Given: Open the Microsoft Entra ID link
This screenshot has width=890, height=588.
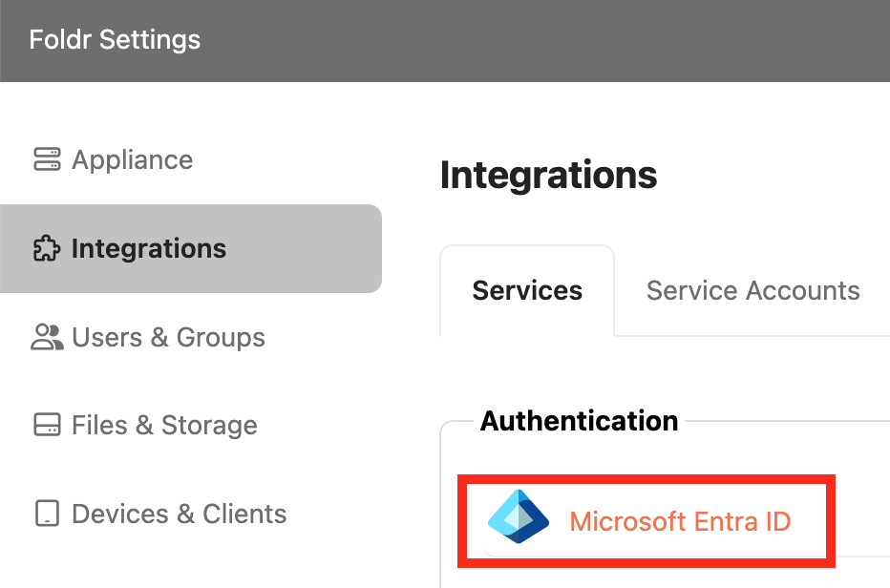Looking at the screenshot, I should coord(680,521).
